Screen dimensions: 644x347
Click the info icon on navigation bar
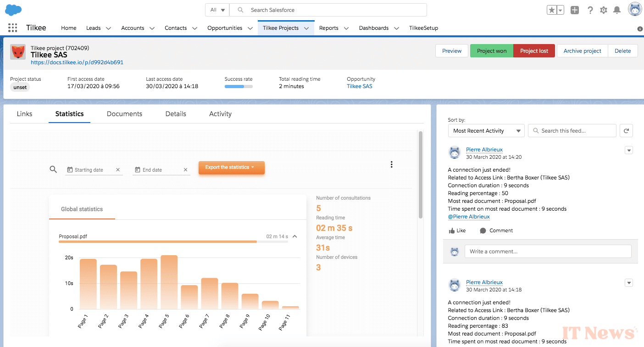pos(640,29)
